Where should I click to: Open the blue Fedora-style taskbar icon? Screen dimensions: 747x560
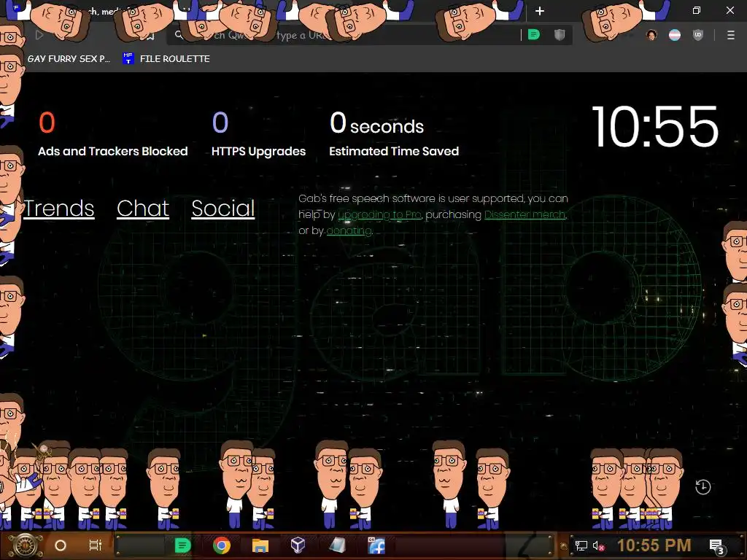[376, 545]
